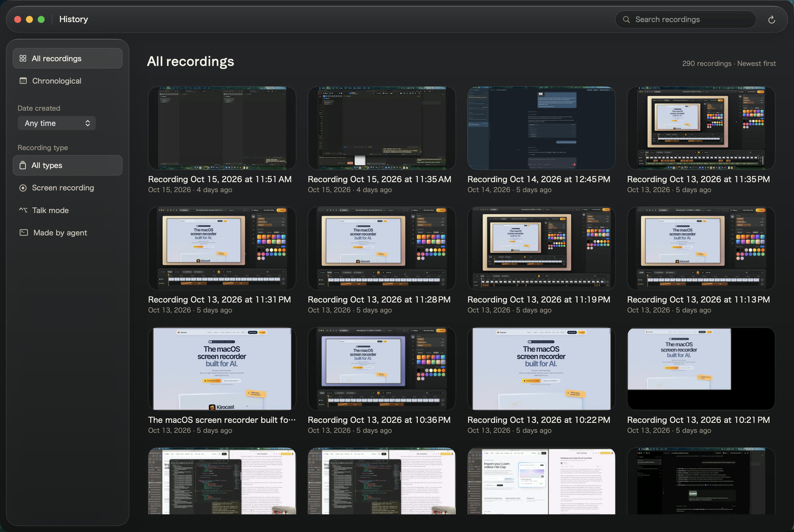
Task: Switch to Chronological view
Action: tap(67, 81)
